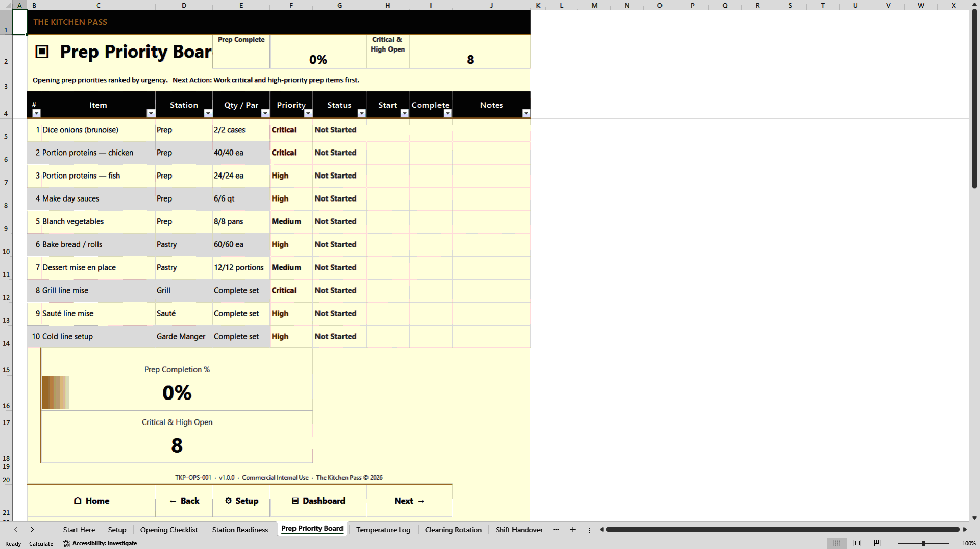Select column J header
The height and width of the screenshot is (549, 980).
(x=492, y=5)
